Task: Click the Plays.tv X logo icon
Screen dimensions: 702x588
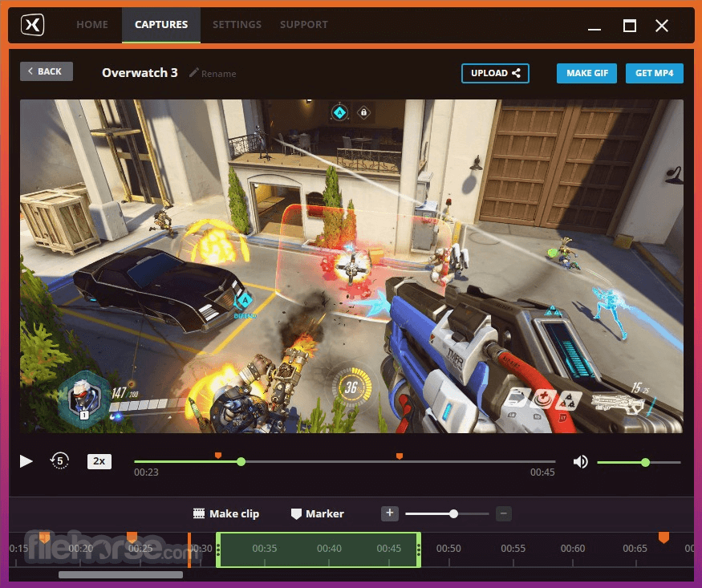Action: [33, 25]
